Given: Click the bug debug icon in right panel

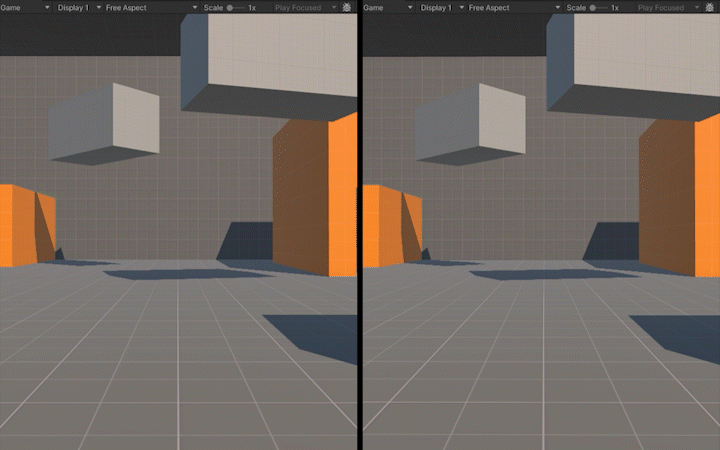Looking at the screenshot, I should coord(710,7).
